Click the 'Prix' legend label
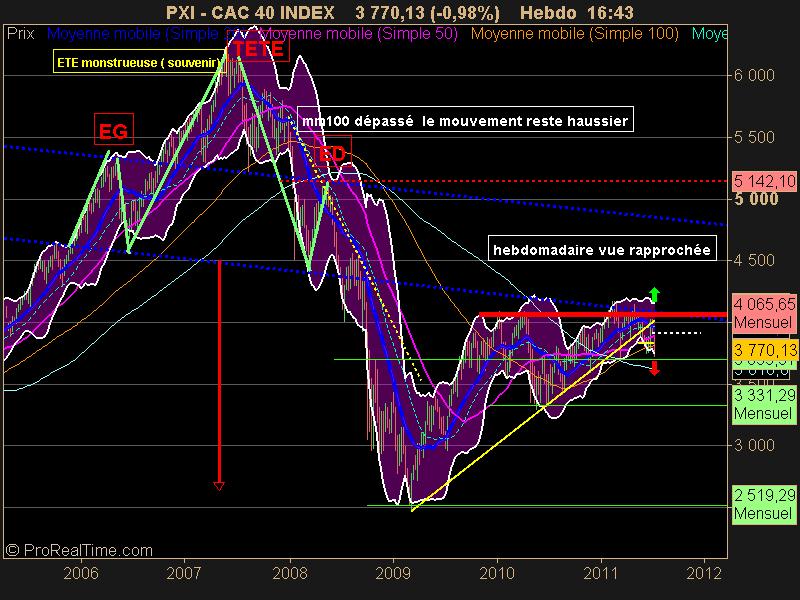Screen dimensions: 800x600 pyautogui.click(x=21, y=34)
